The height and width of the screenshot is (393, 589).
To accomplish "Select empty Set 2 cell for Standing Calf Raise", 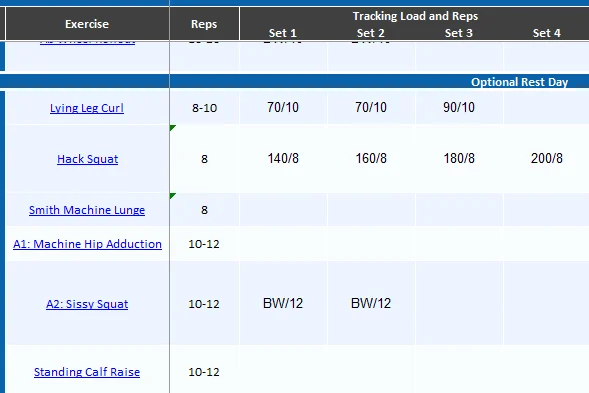I will point(371,369).
